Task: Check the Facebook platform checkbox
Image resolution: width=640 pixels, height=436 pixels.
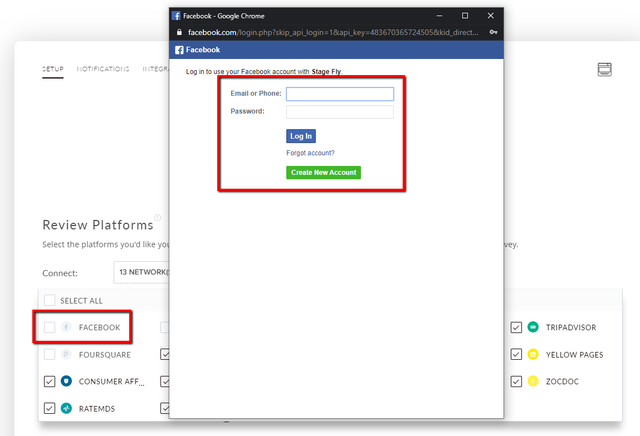Action: [x=49, y=327]
